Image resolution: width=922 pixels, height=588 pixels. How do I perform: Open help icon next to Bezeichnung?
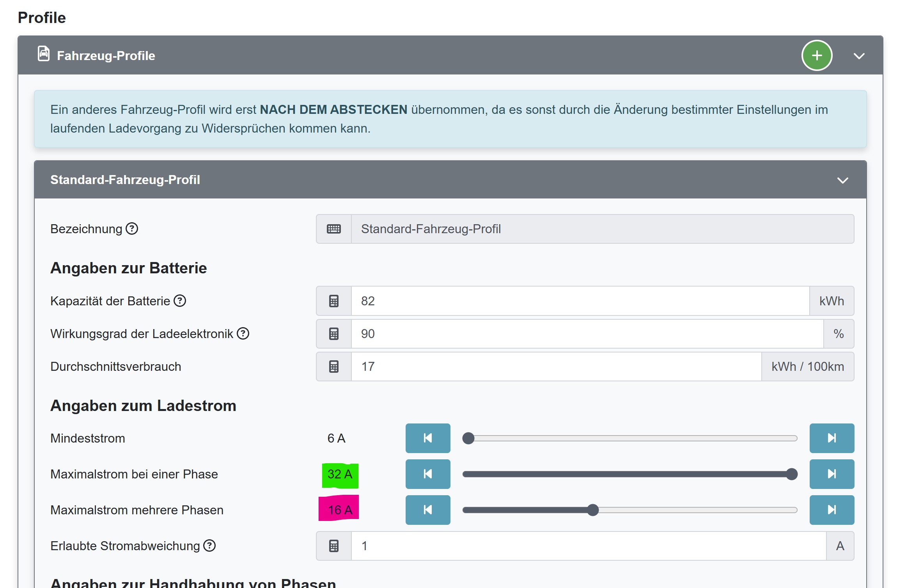click(132, 228)
